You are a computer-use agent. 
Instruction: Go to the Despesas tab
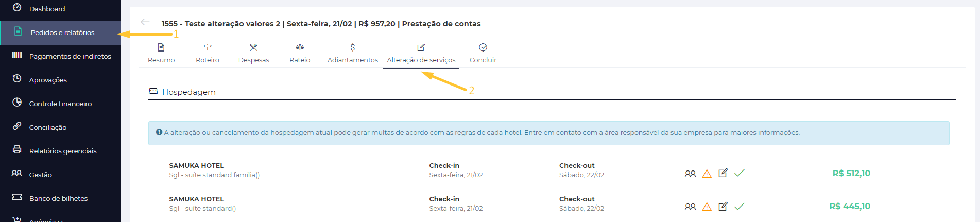tap(253, 54)
